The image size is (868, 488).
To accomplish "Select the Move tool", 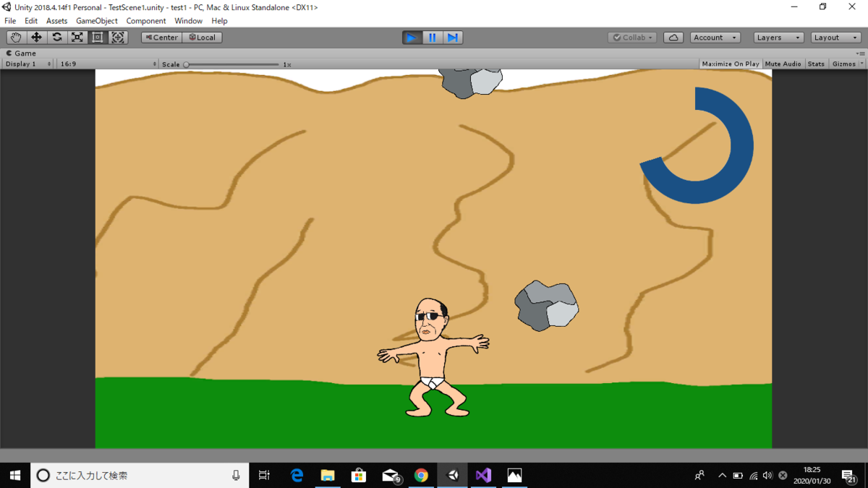I will [x=36, y=38].
